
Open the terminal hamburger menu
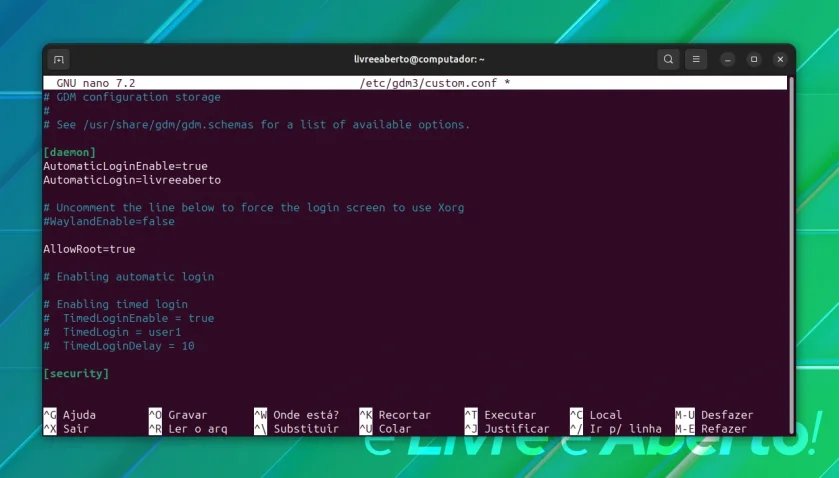coord(696,59)
